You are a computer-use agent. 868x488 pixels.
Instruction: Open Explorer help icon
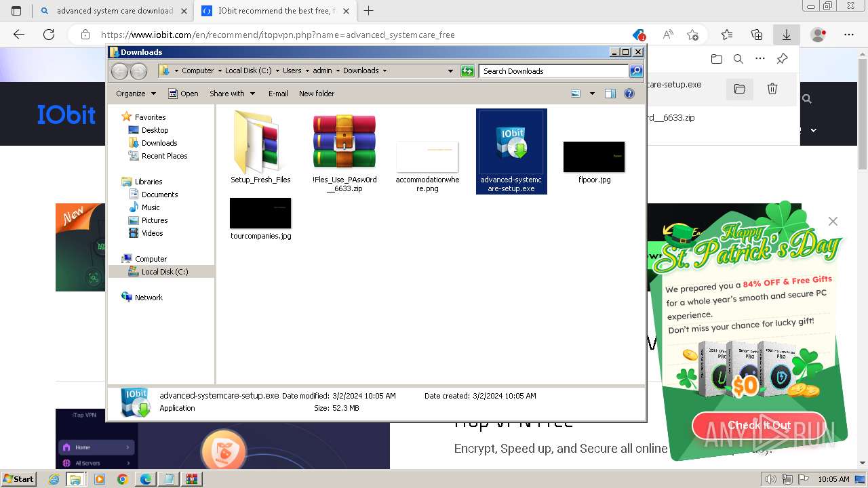coord(629,94)
